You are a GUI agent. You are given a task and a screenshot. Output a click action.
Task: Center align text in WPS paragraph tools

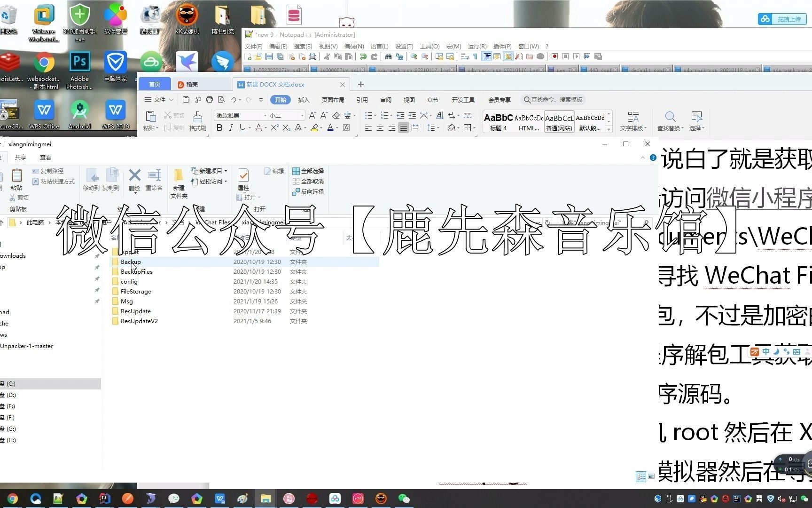pos(380,127)
